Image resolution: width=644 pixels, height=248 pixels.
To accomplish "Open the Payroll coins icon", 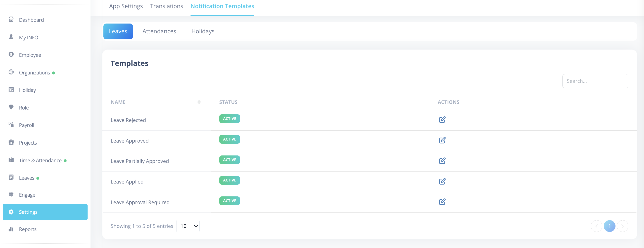I will [x=11, y=124].
